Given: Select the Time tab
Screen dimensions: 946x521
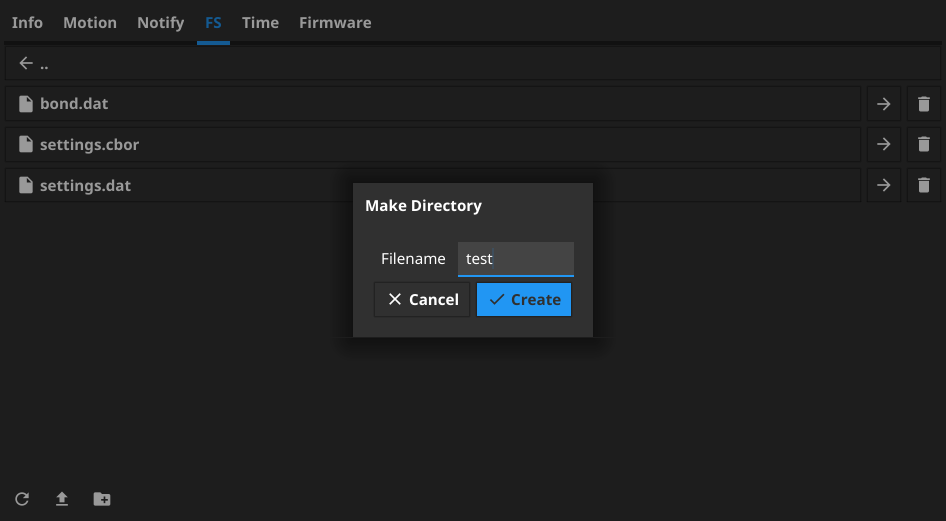Looking at the screenshot, I should pos(260,22).
